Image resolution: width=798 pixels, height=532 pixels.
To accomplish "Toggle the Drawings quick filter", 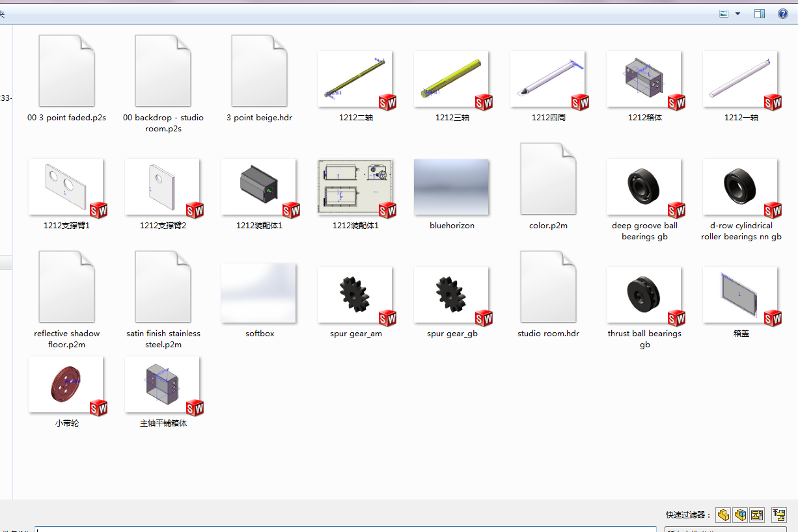I will [x=756, y=515].
